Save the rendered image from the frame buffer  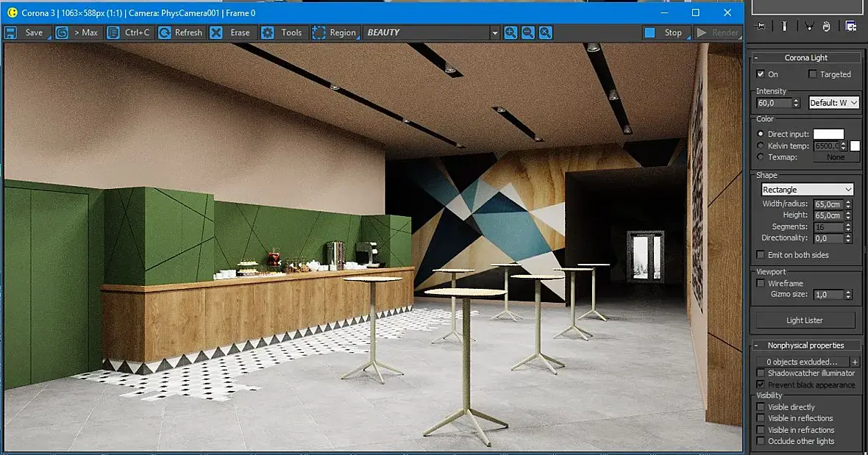26,32
